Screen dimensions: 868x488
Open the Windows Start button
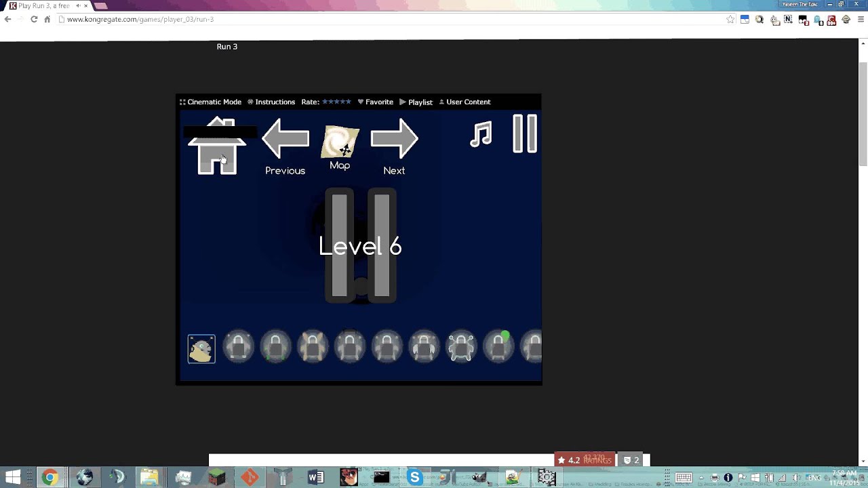point(13,478)
